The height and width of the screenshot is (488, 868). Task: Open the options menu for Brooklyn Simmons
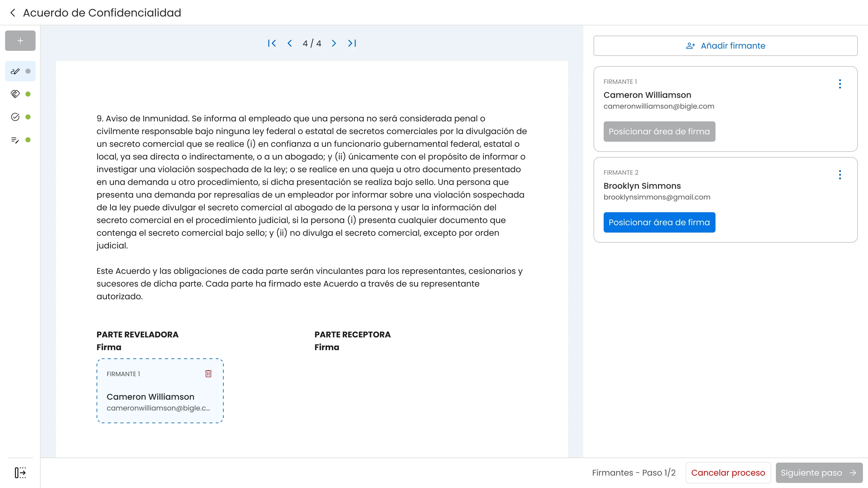pyautogui.click(x=840, y=174)
